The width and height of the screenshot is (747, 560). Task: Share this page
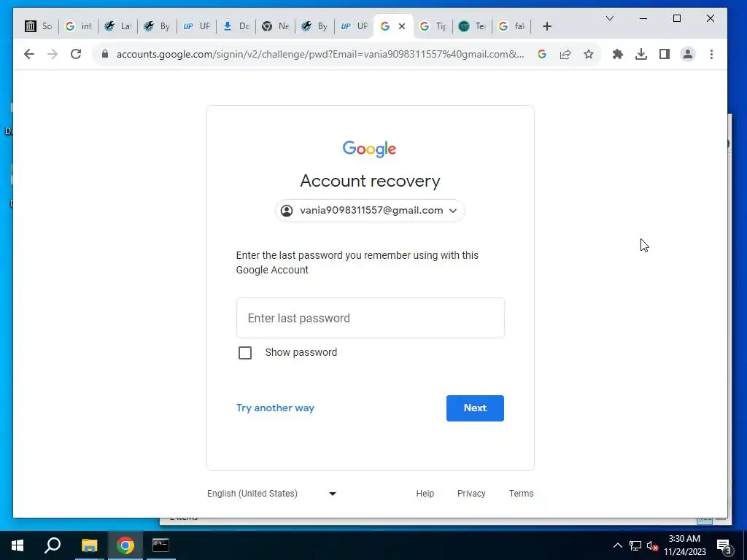point(565,54)
